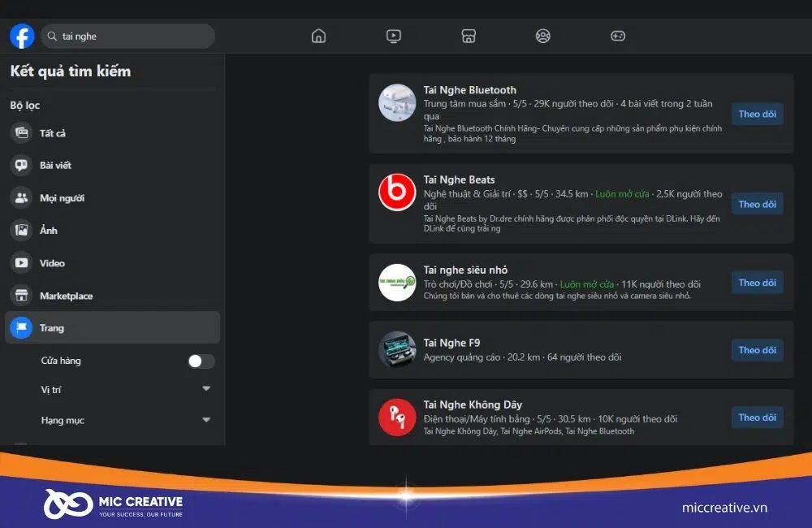This screenshot has height=528, width=812.
Task: Select the 'Marketplace' filter in sidebar
Action: pos(112,296)
